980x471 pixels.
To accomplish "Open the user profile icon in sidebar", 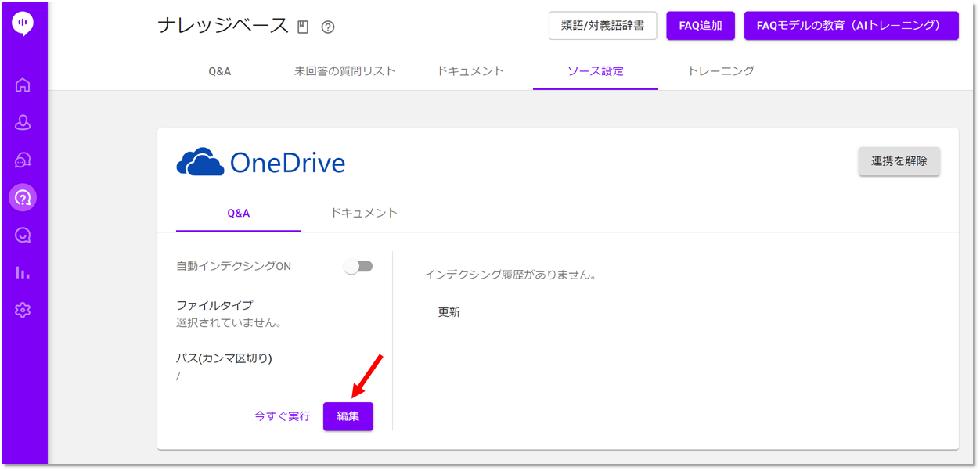I will [23, 123].
